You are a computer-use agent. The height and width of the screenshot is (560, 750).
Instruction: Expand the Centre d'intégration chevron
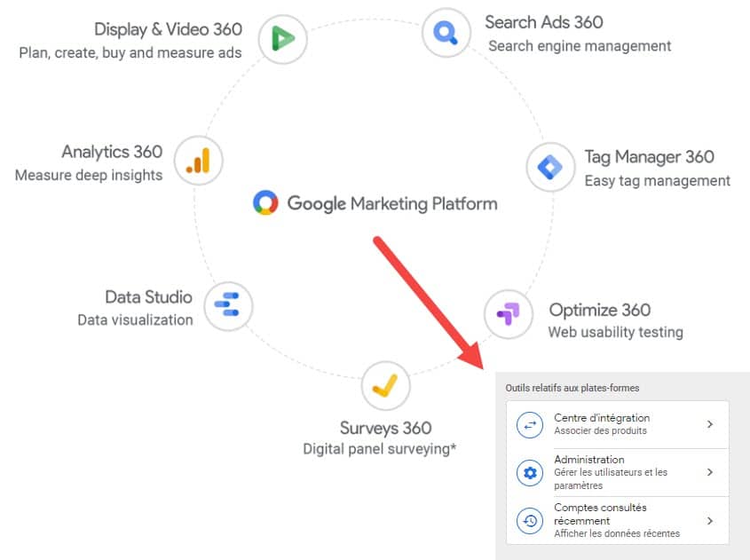pos(710,424)
